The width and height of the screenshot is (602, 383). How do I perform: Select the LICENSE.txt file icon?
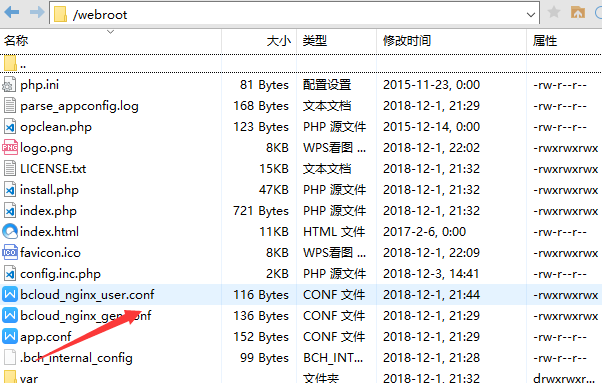[x=10, y=168]
